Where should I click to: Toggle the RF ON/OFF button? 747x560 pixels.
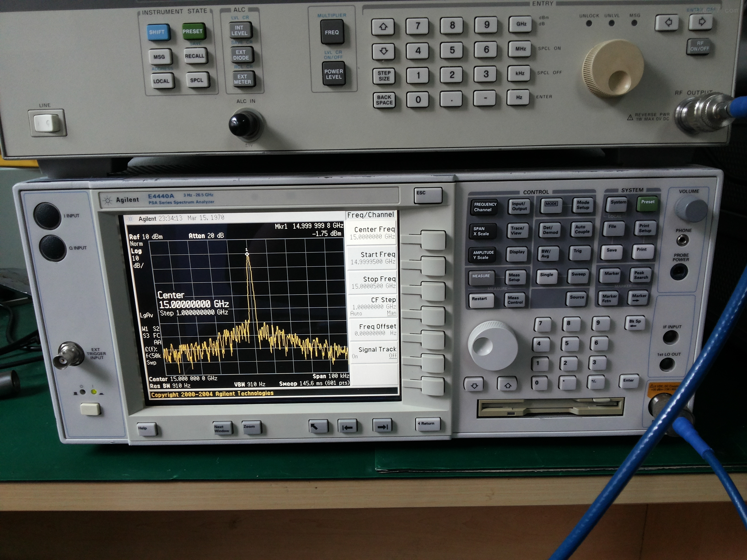click(x=699, y=46)
